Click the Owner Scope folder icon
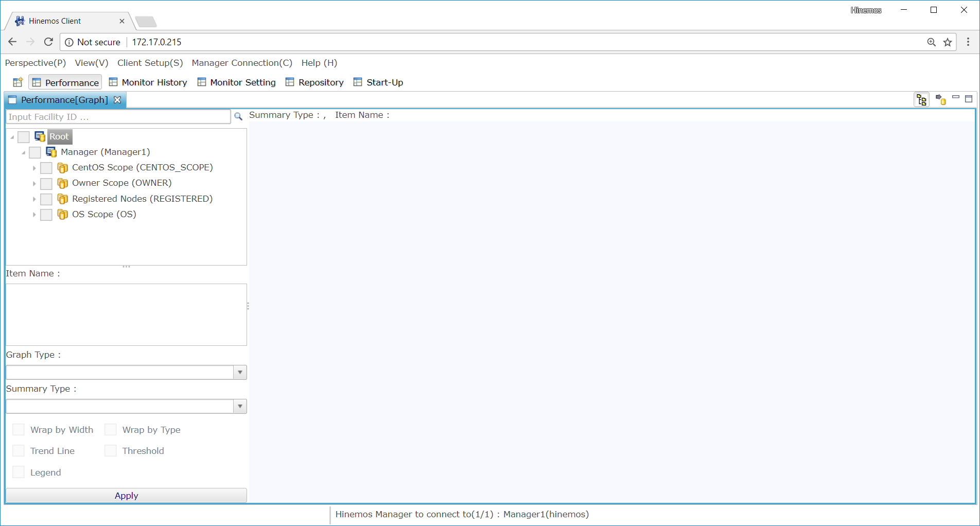 [63, 183]
